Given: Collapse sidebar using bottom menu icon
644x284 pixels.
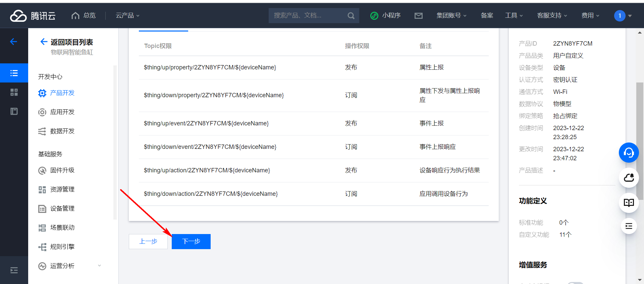Looking at the screenshot, I should pyautogui.click(x=14, y=270).
